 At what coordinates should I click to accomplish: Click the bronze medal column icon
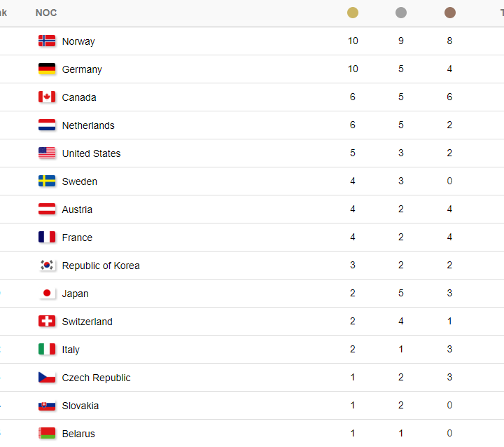click(x=449, y=13)
